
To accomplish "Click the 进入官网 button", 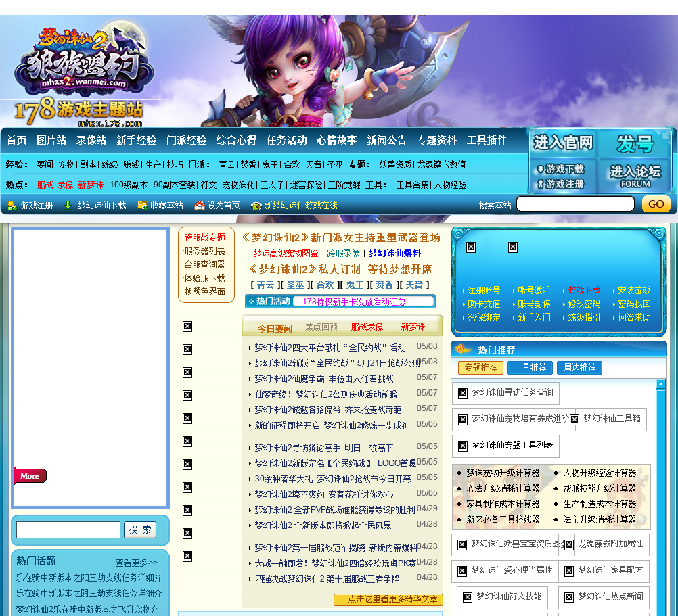I will coord(562,143).
